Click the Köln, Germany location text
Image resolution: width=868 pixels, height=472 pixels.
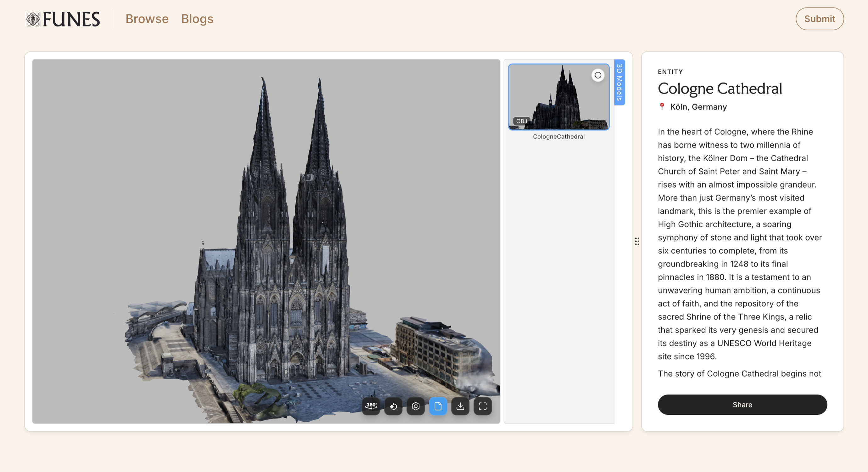click(698, 107)
